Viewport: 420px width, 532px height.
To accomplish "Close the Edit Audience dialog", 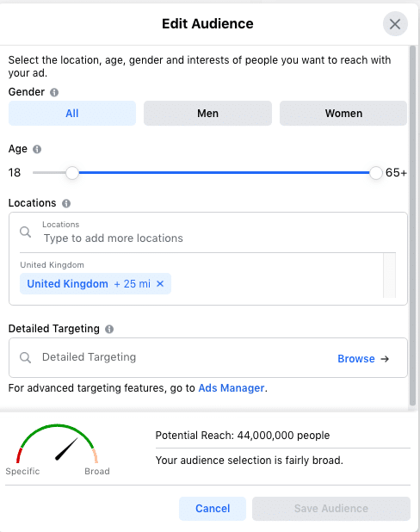I will point(395,24).
